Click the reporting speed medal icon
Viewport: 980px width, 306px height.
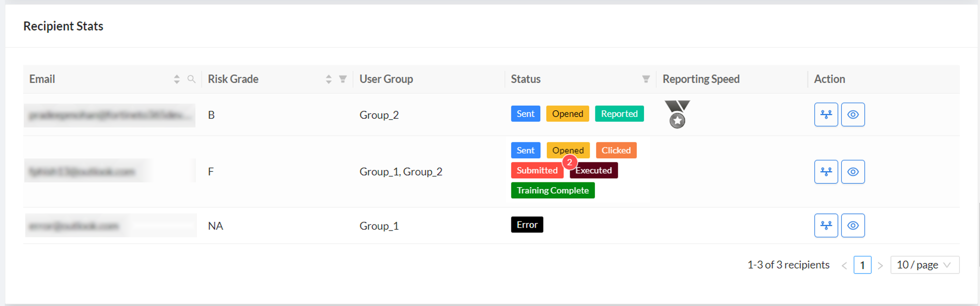pyautogui.click(x=677, y=114)
